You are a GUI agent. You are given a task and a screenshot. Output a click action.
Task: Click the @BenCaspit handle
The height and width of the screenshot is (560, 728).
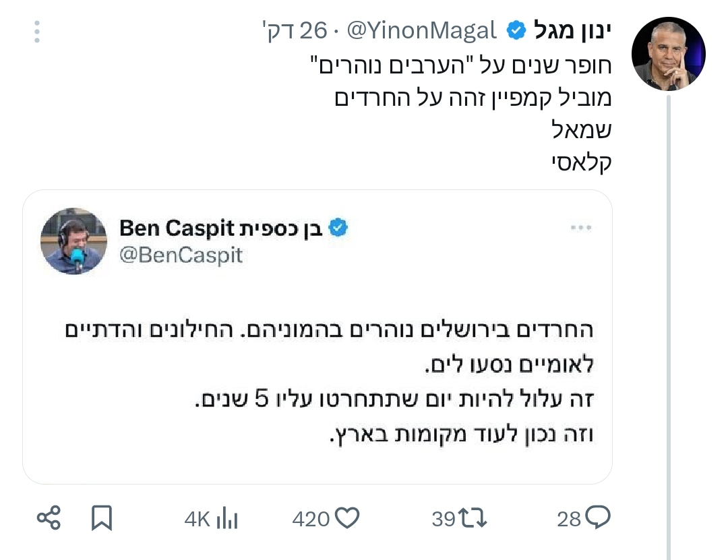pyautogui.click(x=181, y=255)
